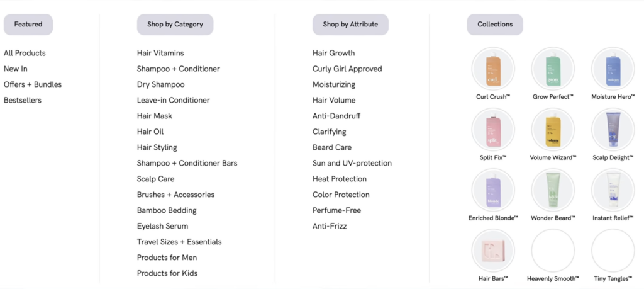Select the Shop by Attribute heading

[x=350, y=25]
